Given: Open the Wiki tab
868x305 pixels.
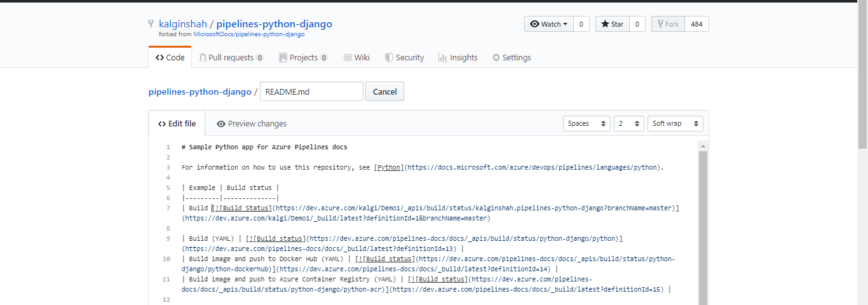Looking at the screenshot, I should [x=356, y=57].
